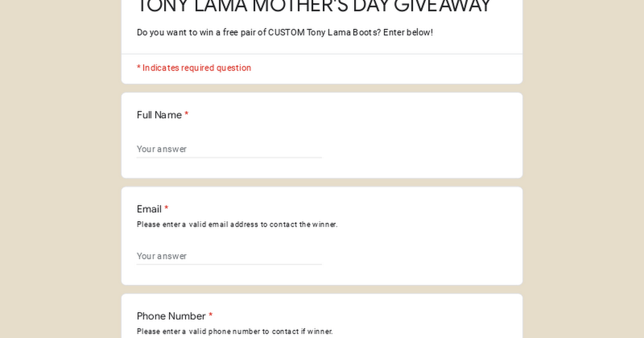Click the Tony Lama Boots description text
The height and width of the screenshot is (338, 644).
pos(284,32)
